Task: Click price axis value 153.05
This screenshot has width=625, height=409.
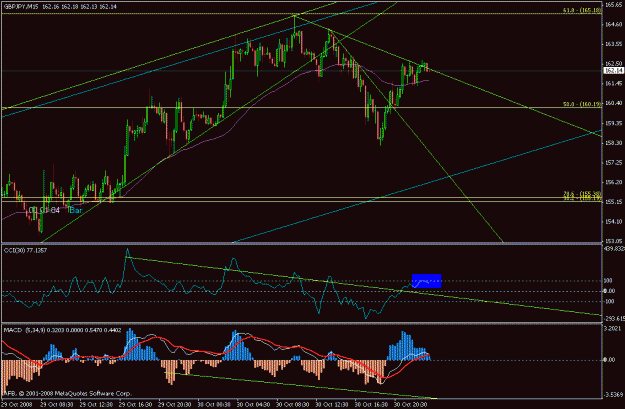Action: click(614, 241)
